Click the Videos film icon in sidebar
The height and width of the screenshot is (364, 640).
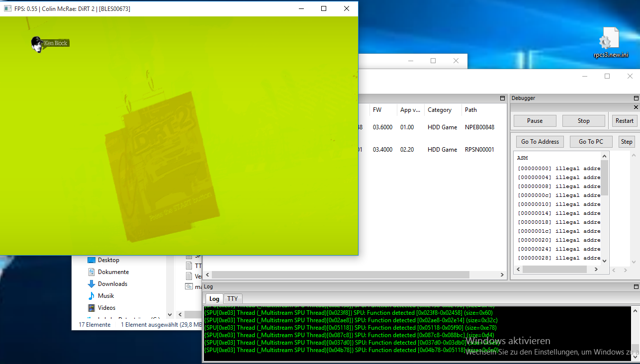[x=91, y=308]
